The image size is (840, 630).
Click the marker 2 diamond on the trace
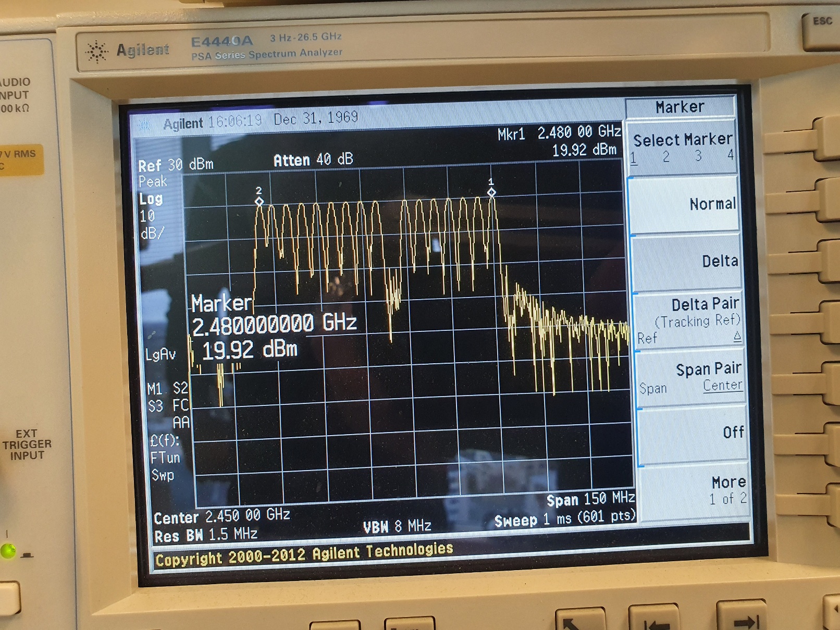coord(259,201)
